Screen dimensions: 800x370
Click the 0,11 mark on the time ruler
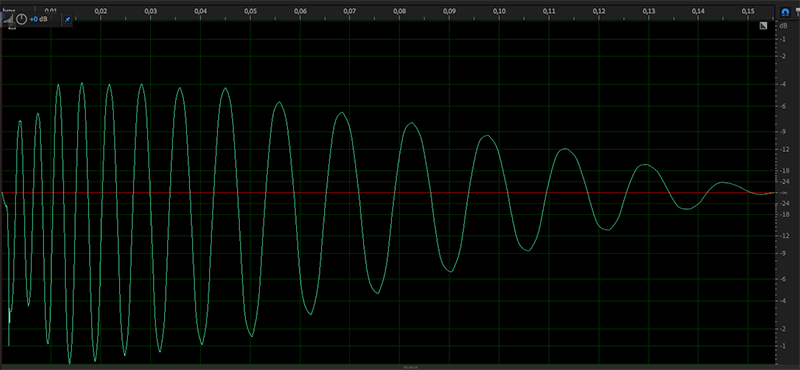[549, 11]
